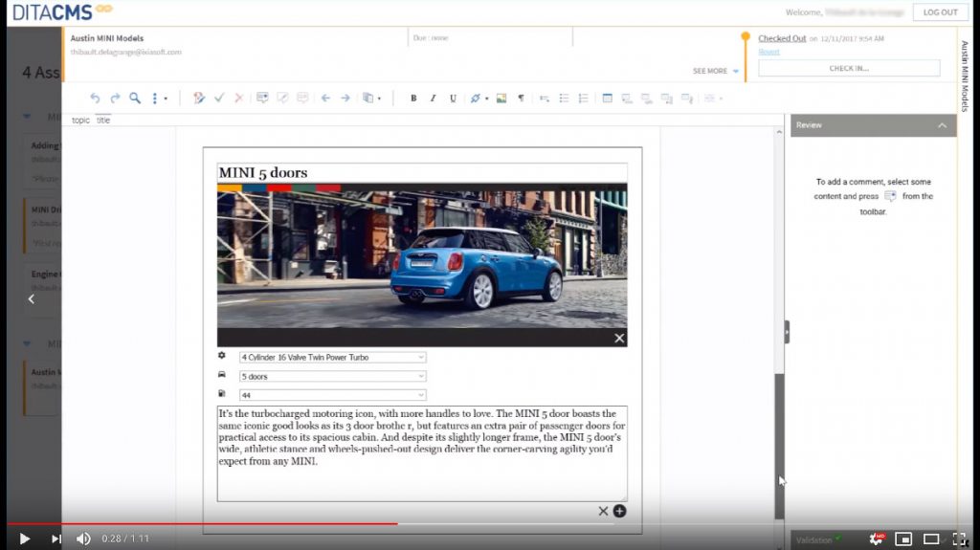The width and height of the screenshot is (980, 550).
Task: Undo the last edit in the toolbar
Action: (x=95, y=99)
